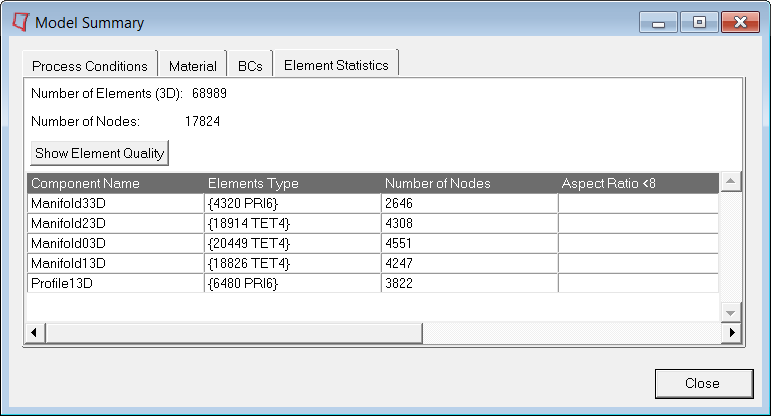Maximize the Model Summary window
This screenshot has width=771, height=416.
[x=699, y=22]
